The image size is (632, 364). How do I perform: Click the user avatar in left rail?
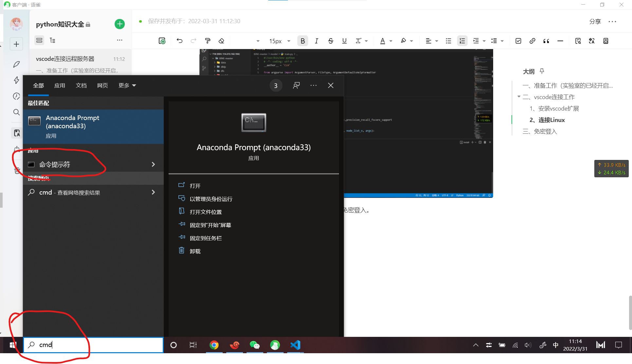click(16, 24)
